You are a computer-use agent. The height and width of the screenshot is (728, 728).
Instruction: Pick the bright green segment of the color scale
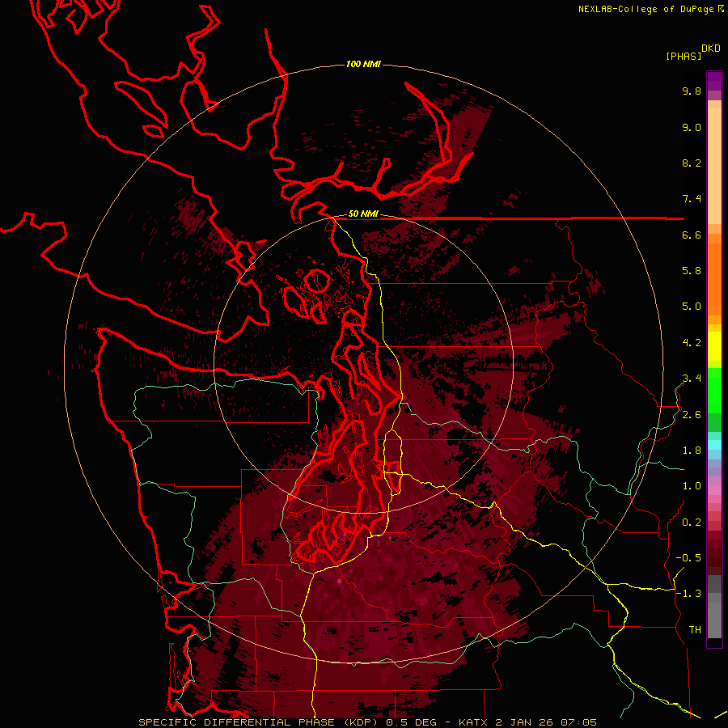click(714, 392)
